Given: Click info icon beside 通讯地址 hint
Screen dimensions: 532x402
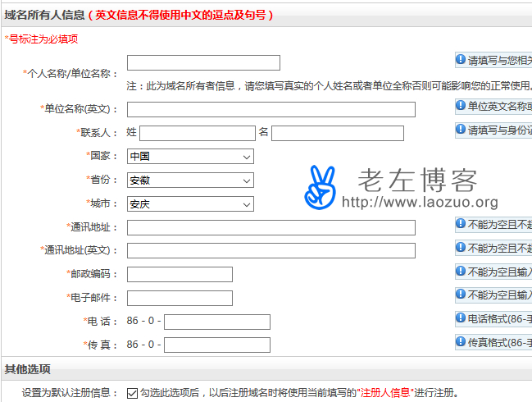Looking at the screenshot, I should point(461,224).
